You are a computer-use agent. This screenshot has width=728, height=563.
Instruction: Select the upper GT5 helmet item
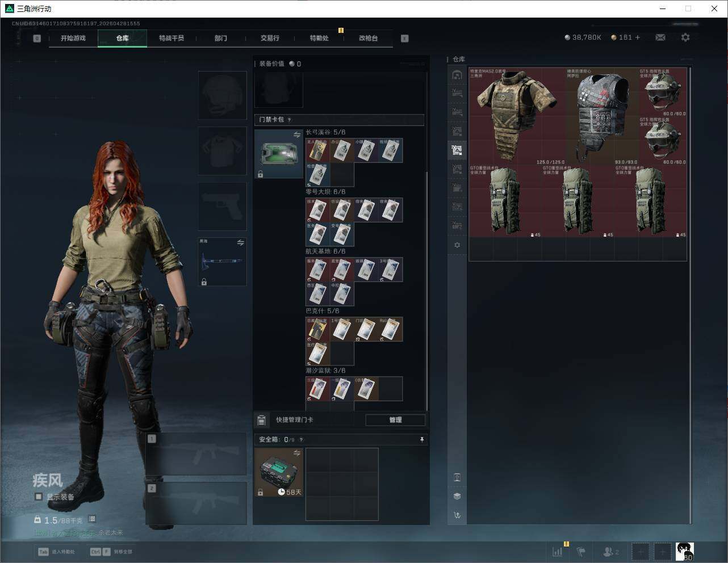click(663, 92)
